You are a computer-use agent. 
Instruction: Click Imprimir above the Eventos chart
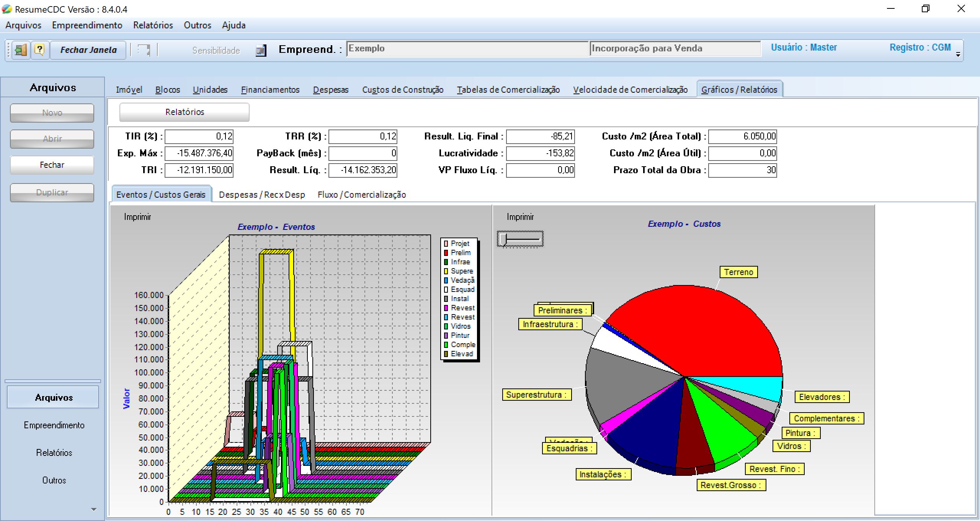137,217
